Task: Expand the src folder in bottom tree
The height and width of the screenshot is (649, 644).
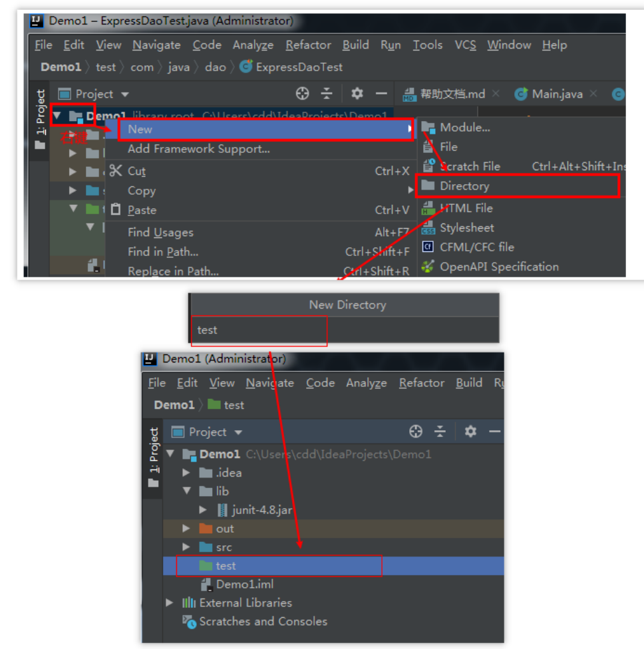Action: click(x=186, y=547)
